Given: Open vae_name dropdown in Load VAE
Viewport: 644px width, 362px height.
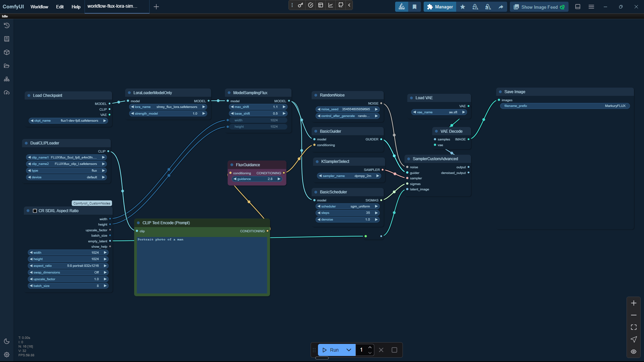Looking at the screenshot, I should pyautogui.click(x=439, y=112).
